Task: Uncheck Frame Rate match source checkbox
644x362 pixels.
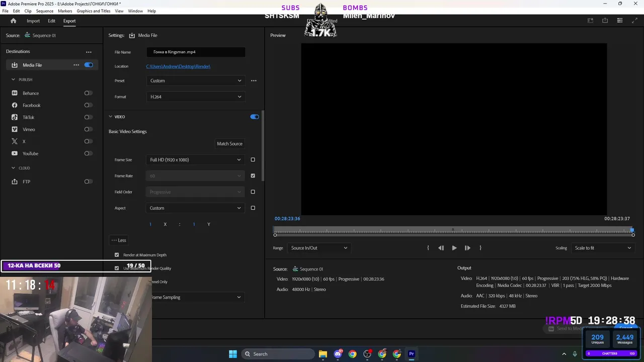Action: (253, 176)
